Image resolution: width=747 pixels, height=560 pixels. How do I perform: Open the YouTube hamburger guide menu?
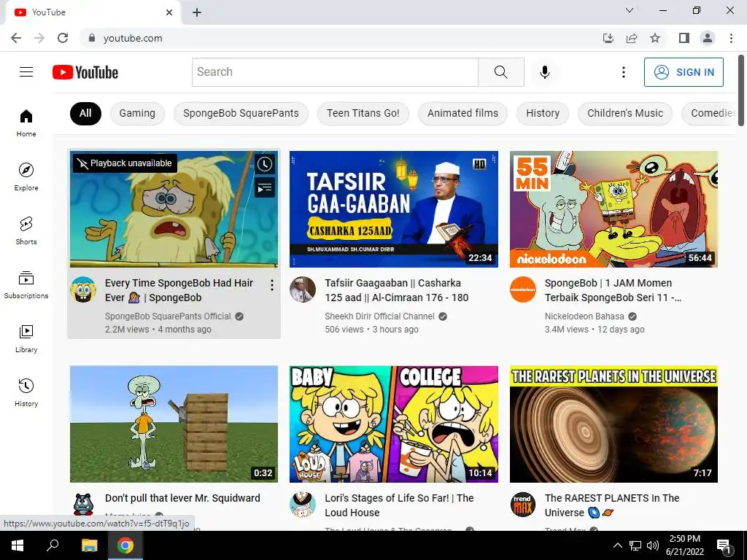tap(26, 72)
